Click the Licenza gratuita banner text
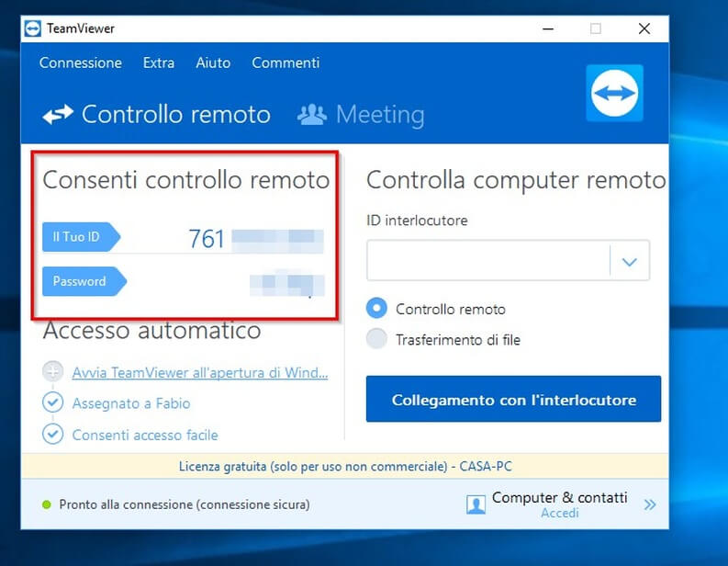The height and width of the screenshot is (566, 728). [345, 466]
